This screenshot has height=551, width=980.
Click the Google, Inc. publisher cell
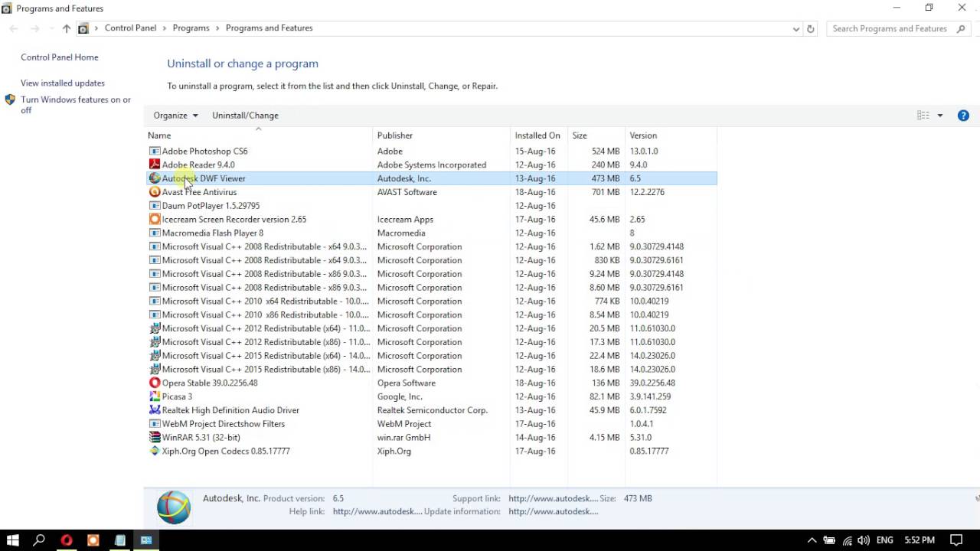(400, 396)
